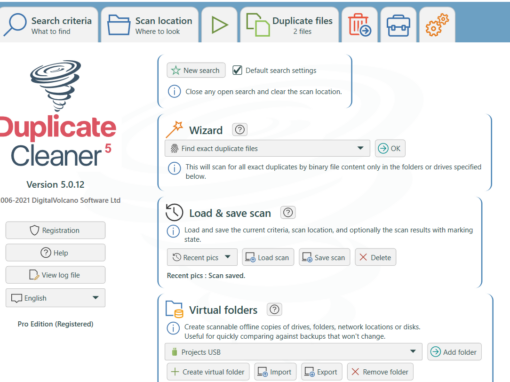This screenshot has height=382, width=510.
Task: Start scan with green play icon
Action: coord(219,25)
